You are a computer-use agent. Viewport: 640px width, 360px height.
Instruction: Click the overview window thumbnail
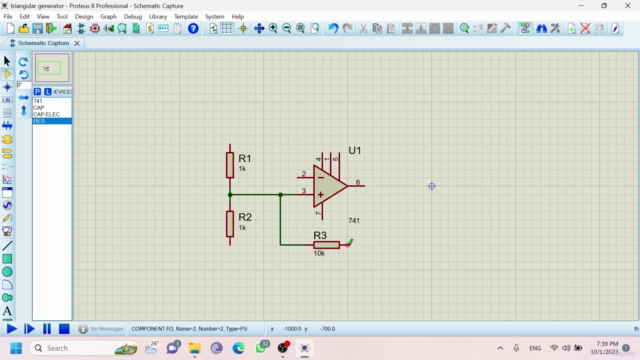point(52,68)
